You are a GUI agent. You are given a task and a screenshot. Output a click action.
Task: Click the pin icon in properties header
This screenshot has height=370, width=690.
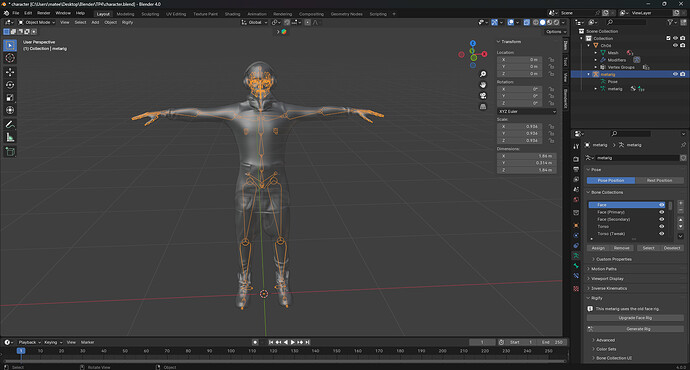[x=683, y=145]
